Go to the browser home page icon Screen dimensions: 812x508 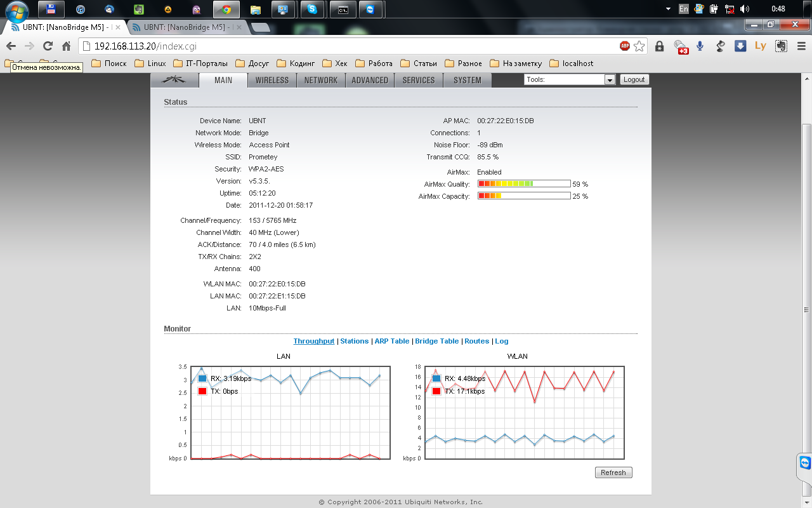coord(66,46)
